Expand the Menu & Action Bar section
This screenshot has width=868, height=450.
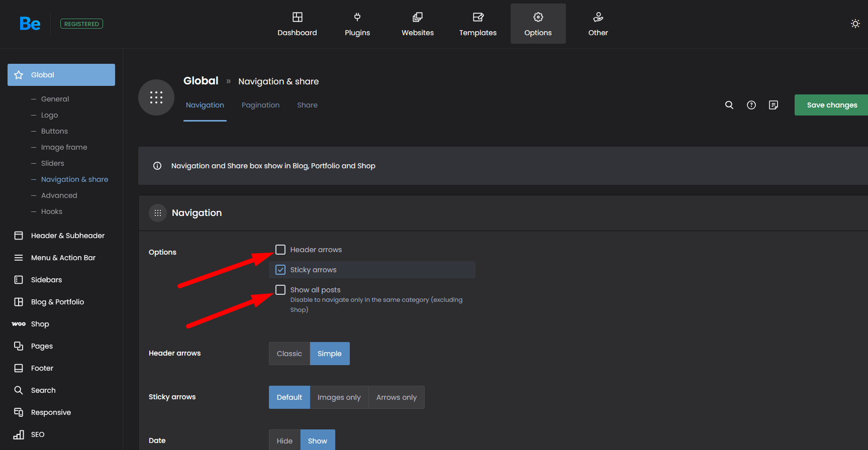63,258
